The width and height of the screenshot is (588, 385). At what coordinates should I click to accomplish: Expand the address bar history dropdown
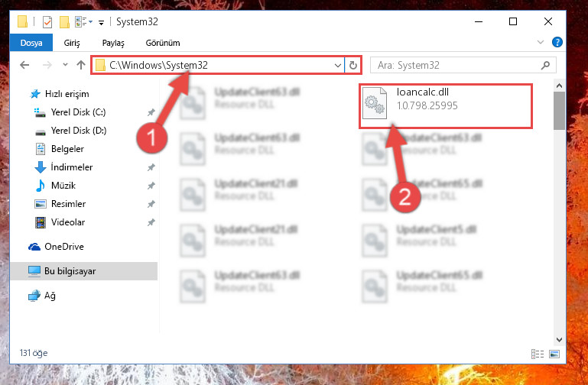pos(337,66)
